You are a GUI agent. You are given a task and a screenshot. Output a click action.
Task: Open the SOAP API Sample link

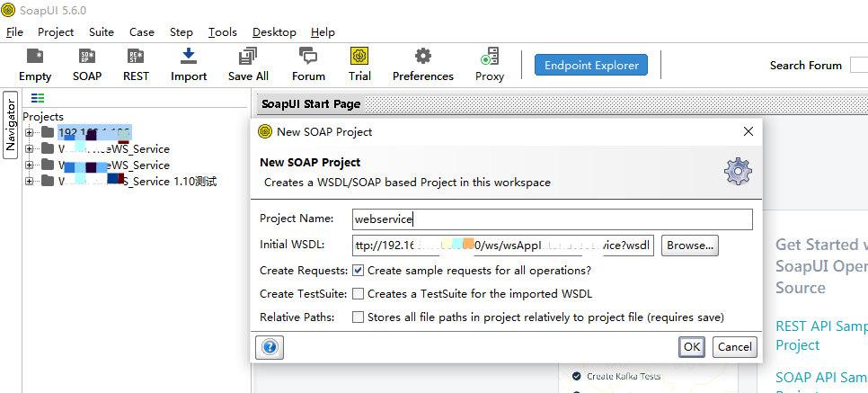coord(821,378)
